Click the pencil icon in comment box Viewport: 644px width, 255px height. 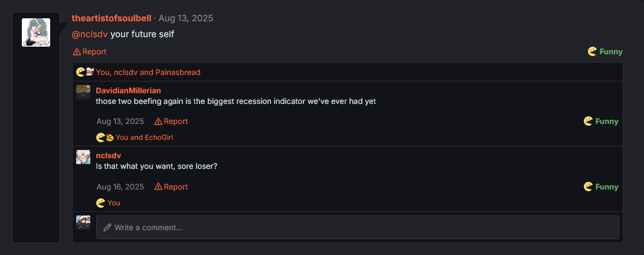[x=107, y=227]
